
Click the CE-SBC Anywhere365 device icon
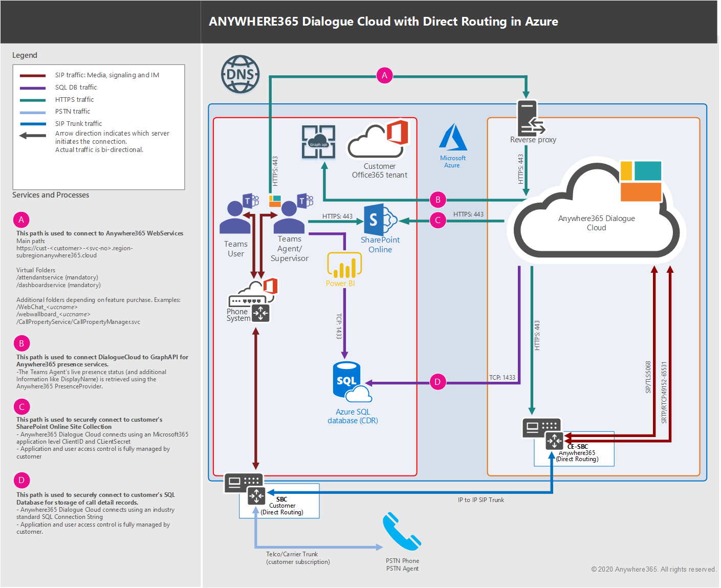[543, 433]
